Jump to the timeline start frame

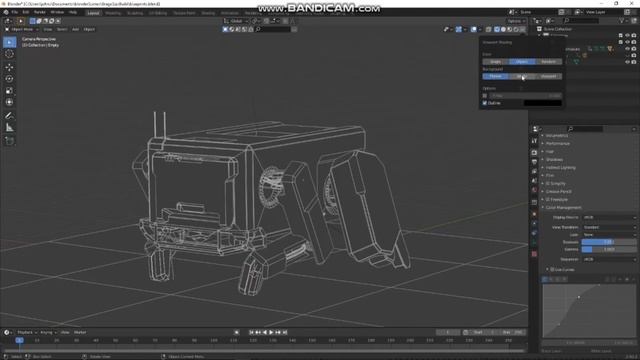[x=251, y=332]
